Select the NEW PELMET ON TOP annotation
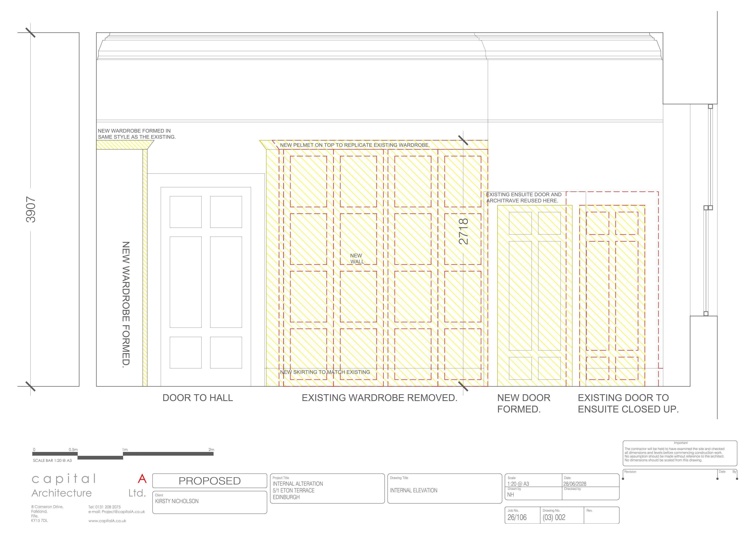Viewport: 756px width, 535px height. pos(355,145)
